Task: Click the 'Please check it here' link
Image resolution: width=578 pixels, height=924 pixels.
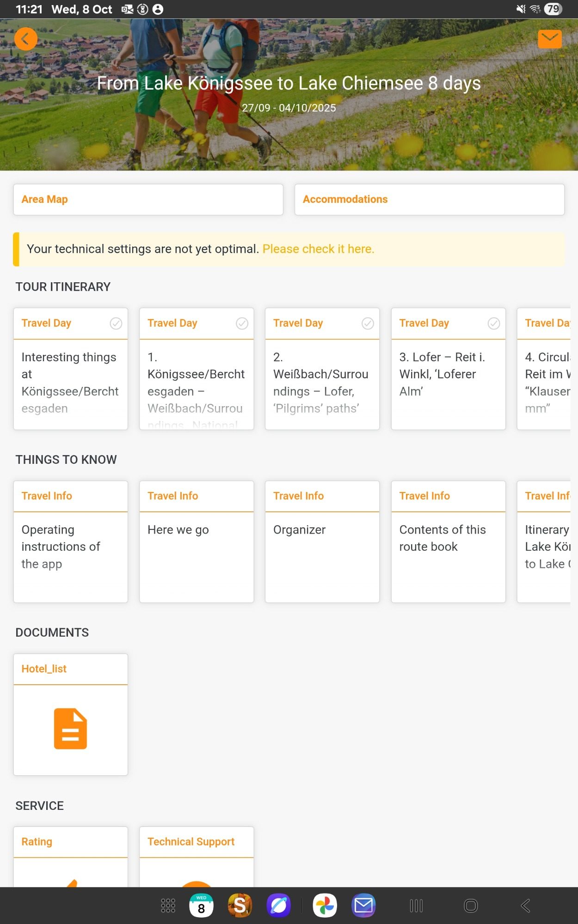Action: click(318, 249)
